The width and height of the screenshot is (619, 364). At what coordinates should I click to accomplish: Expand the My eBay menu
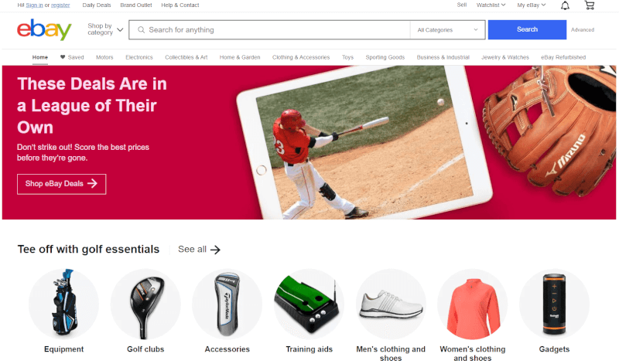(x=532, y=5)
